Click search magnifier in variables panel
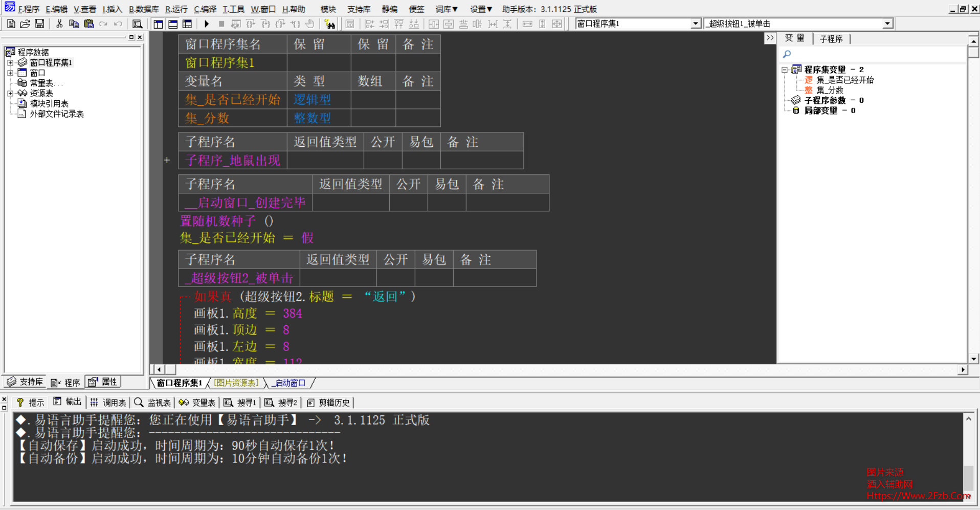Viewport: 980px width, 510px height. tap(787, 54)
